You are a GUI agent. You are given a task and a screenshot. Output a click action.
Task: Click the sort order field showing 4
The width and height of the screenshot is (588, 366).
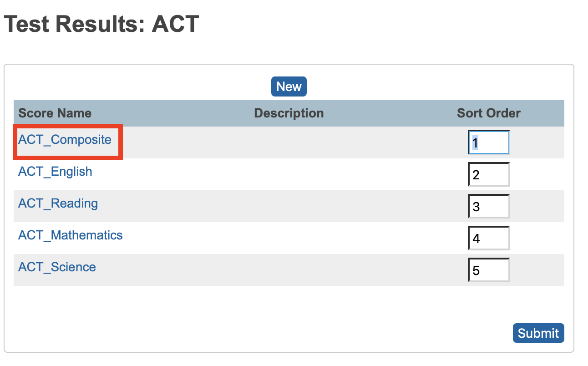point(488,238)
